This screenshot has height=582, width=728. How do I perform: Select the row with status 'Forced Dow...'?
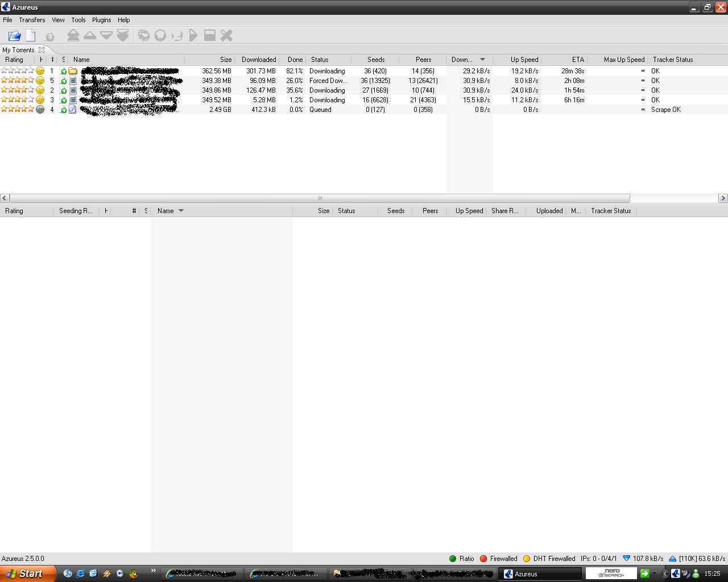pos(364,81)
